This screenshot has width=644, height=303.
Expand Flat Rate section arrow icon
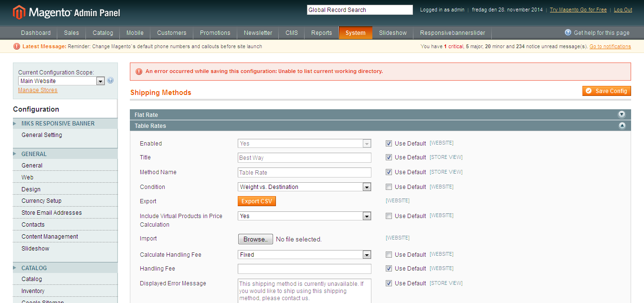pyautogui.click(x=622, y=115)
